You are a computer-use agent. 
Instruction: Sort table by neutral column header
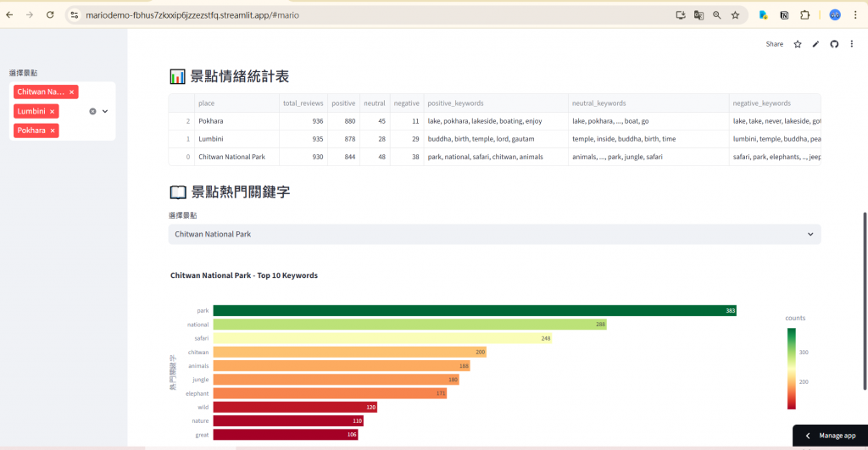click(x=374, y=103)
